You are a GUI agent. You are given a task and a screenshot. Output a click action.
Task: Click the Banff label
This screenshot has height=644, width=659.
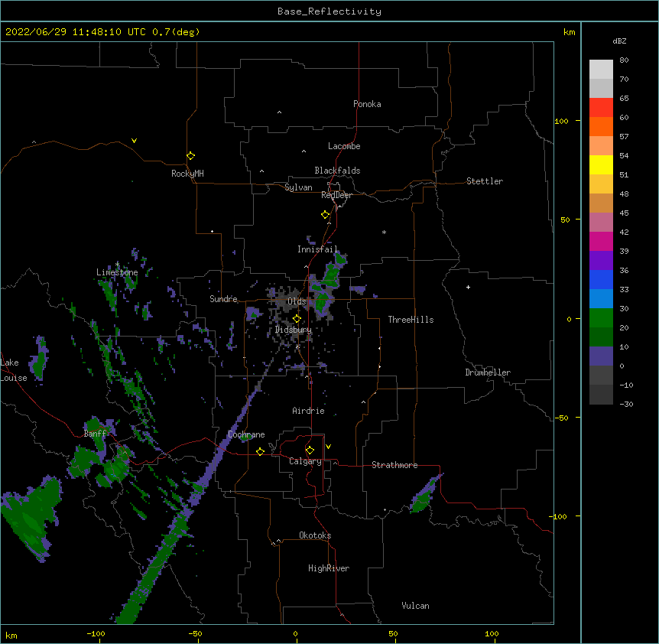(x=95, y=434)
